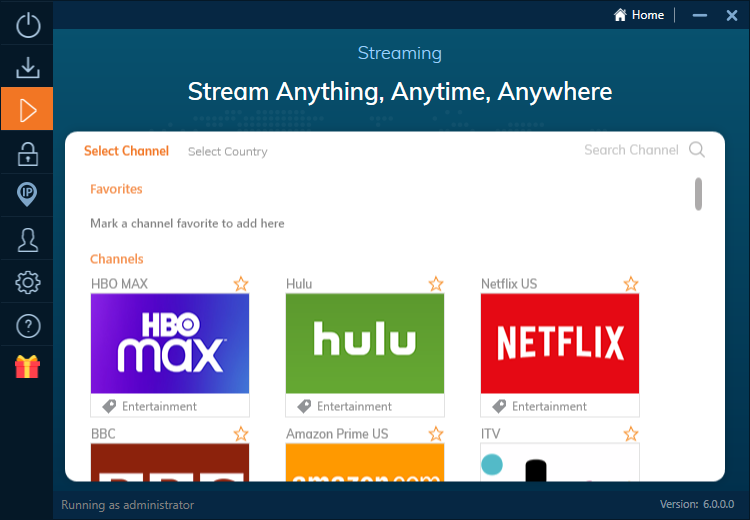Click the channel list vertical scrollbar
Screen dimensions: 750x520
pyautogui.click(x=698, y=194)
